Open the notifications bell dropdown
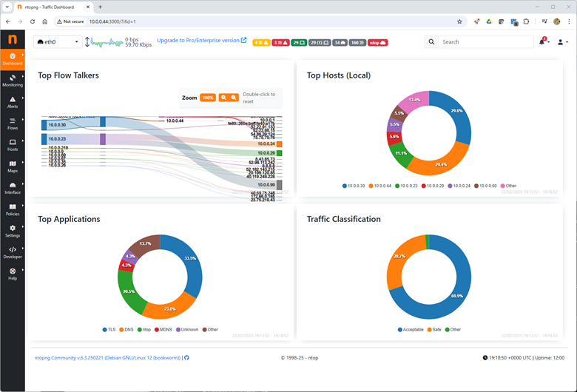Image resolution: width=577 pixels, height=392 pixels. (544, 41)
